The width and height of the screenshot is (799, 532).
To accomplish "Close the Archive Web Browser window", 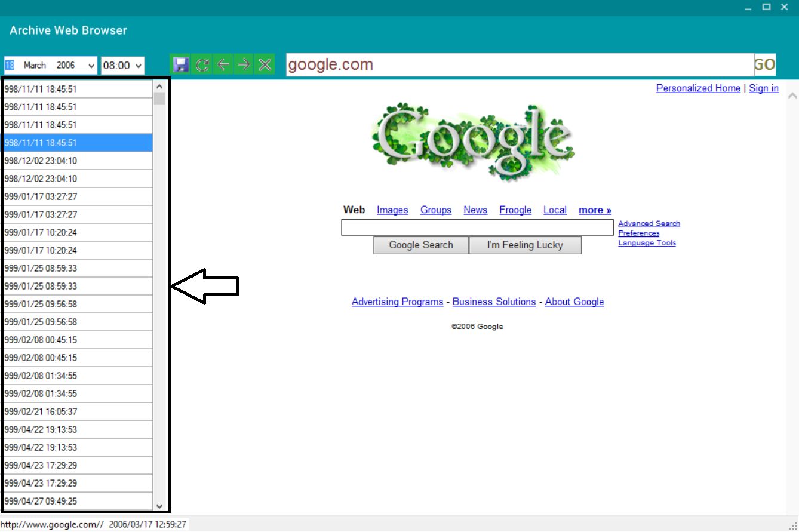I will coord(785,7).
